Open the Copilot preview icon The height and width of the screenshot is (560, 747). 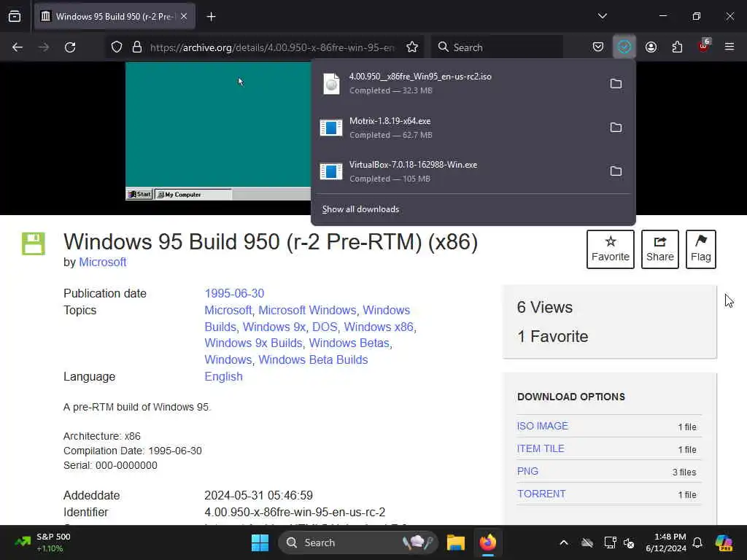pos(724,542)
